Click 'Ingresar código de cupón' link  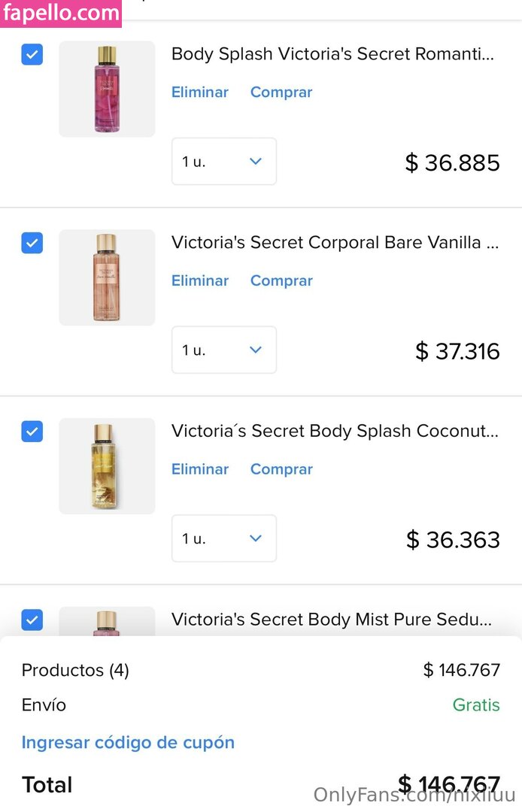pos(128,743)
